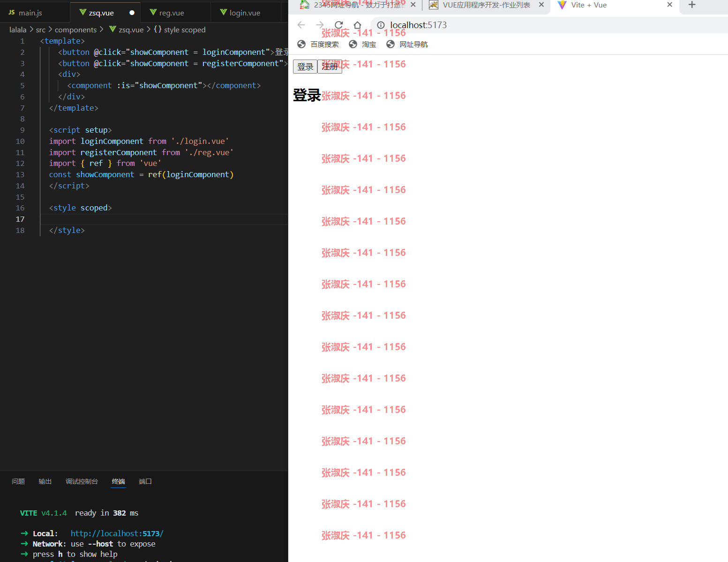728x562 pixels.
Task: Open the browser home page
Action: coord(358,25)
